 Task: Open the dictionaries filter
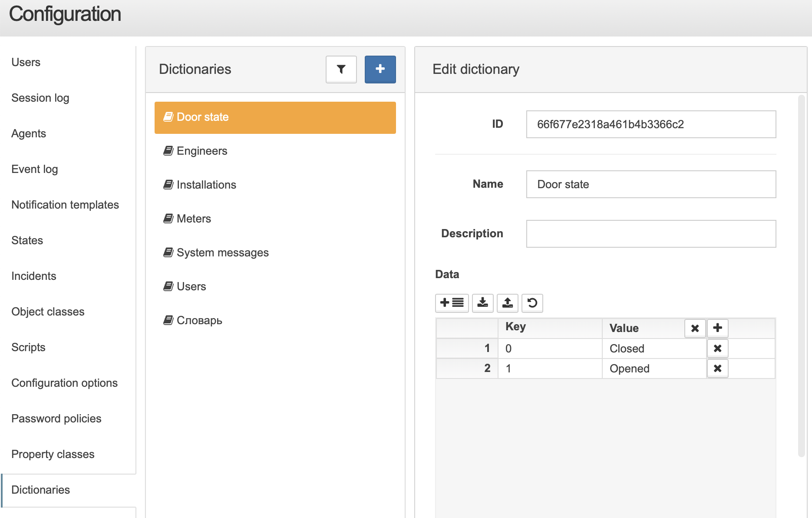(x=341, y=69)
